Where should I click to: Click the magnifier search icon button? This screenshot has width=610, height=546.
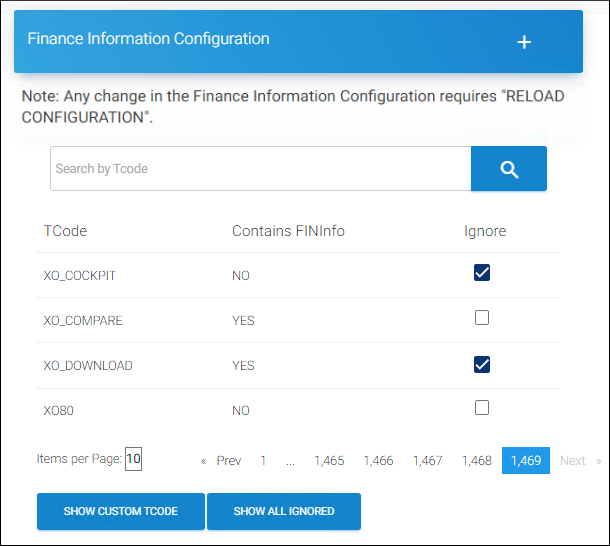click(x=509, y=169)
